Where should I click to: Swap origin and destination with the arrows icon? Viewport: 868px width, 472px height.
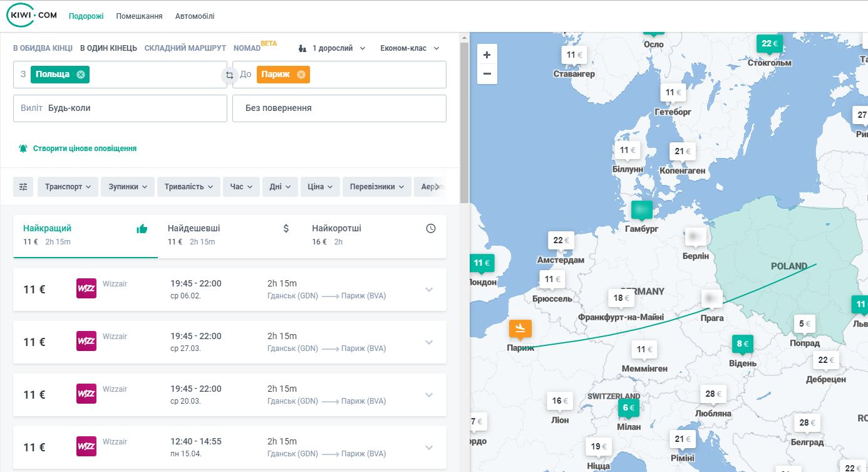tap(230, 75)
